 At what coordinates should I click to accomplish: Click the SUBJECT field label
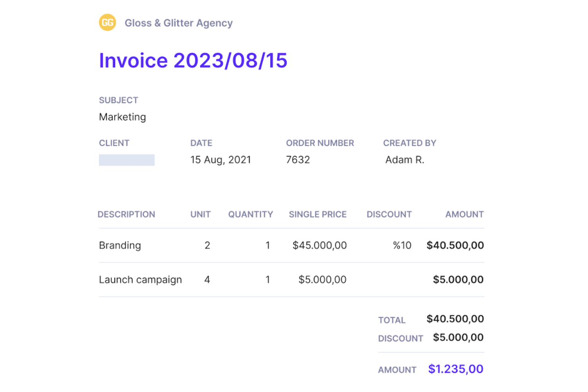tap(118, 100)
